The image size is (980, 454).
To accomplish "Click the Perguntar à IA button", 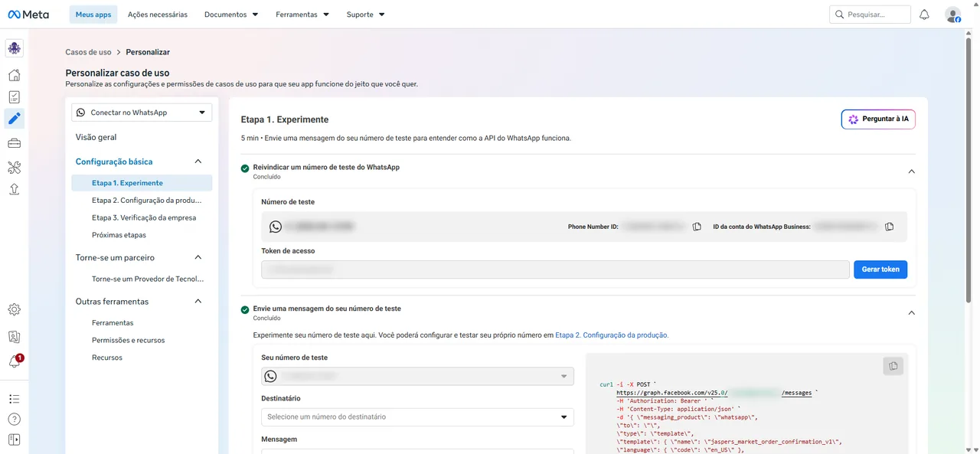I will (x=878, y=119).
